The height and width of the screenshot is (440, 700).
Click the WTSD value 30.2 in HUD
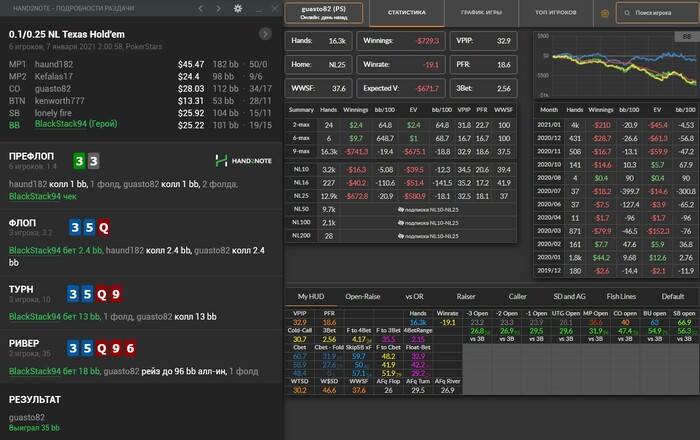pos(300,390)
